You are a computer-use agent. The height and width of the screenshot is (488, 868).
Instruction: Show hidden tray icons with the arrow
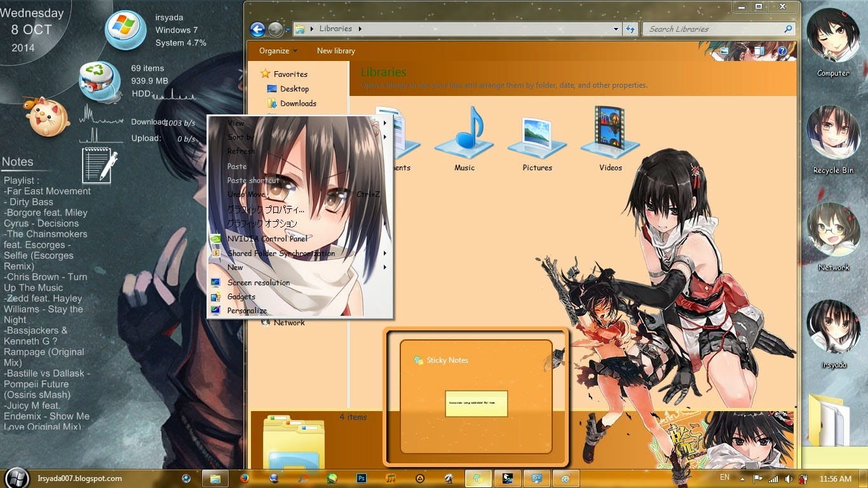coord(742,478)
